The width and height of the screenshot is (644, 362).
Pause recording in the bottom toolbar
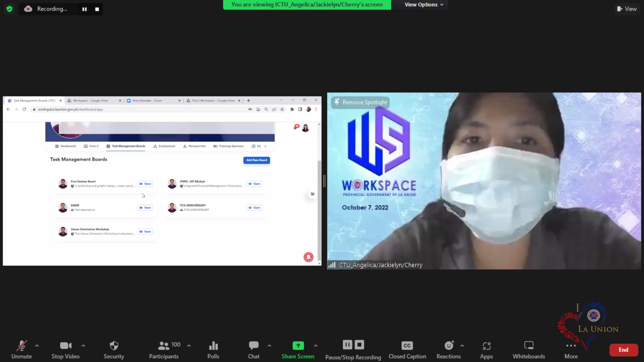pos(347,345)
